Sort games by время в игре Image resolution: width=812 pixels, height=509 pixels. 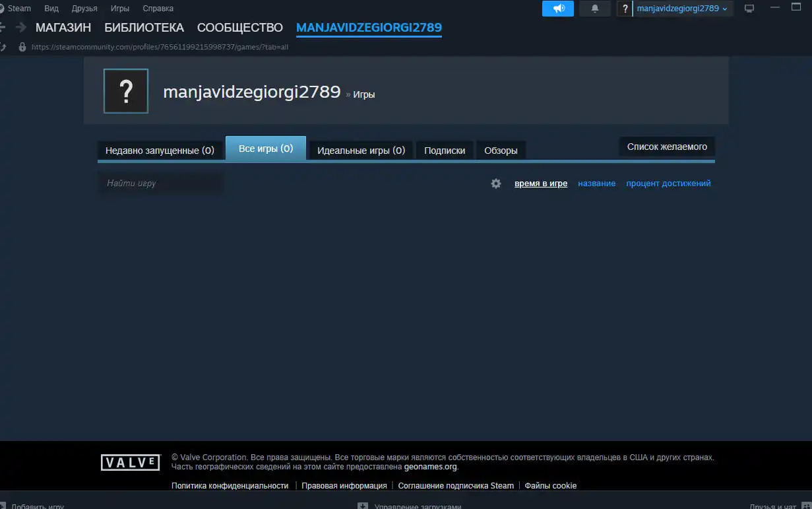coord(541,184)
